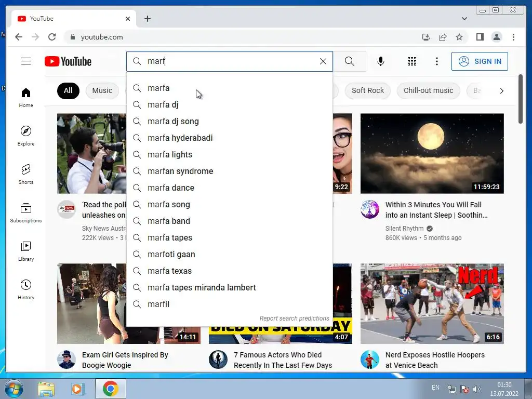Open Nerd Exposes Hostile Hoopers thumbnail
The width and height of the screenshot is (532, 399).
pos(432,303)
